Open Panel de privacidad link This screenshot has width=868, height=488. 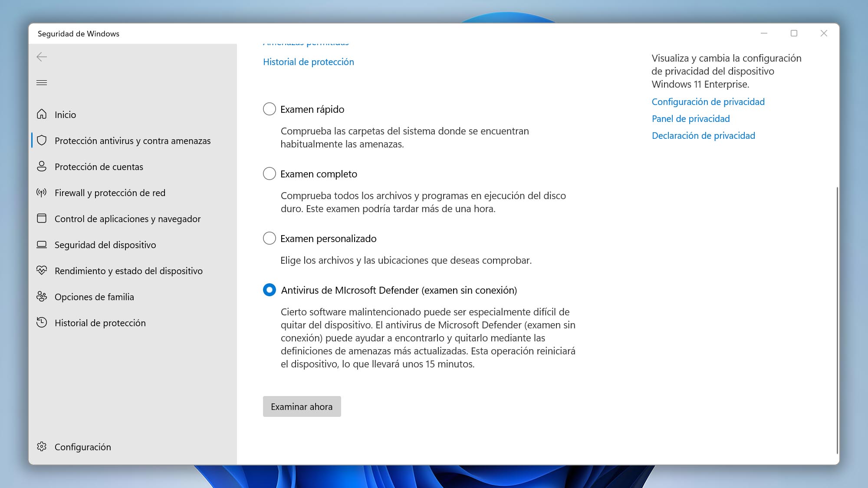click(x=691, y=119)
